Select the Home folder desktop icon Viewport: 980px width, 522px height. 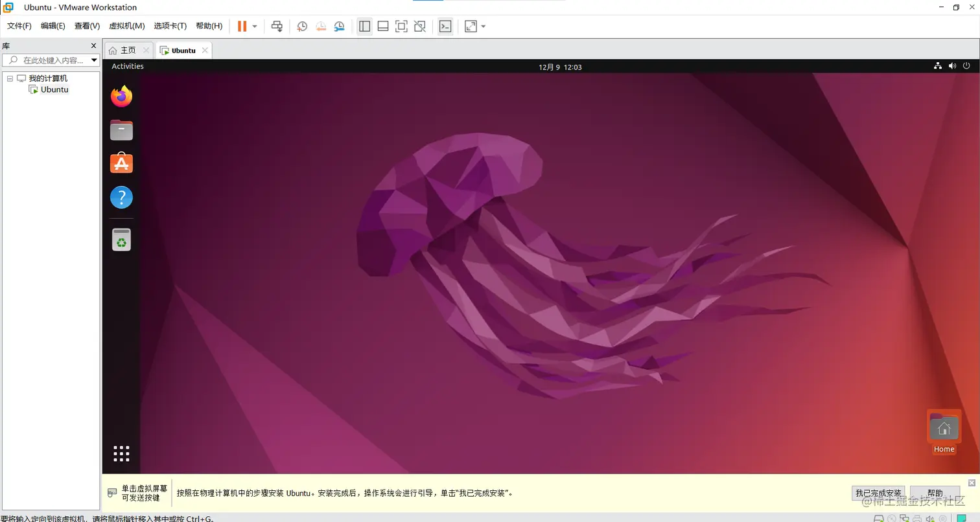(x=944, y=431)
